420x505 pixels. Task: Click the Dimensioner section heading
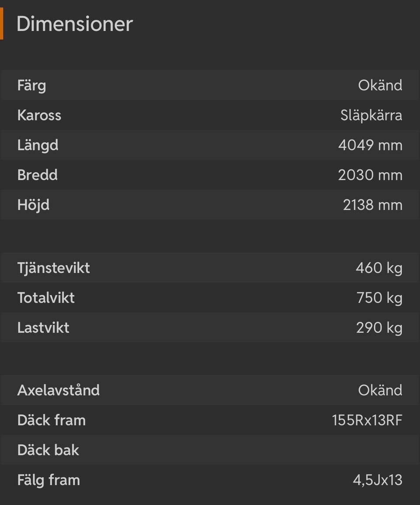(x=74, y=24)
